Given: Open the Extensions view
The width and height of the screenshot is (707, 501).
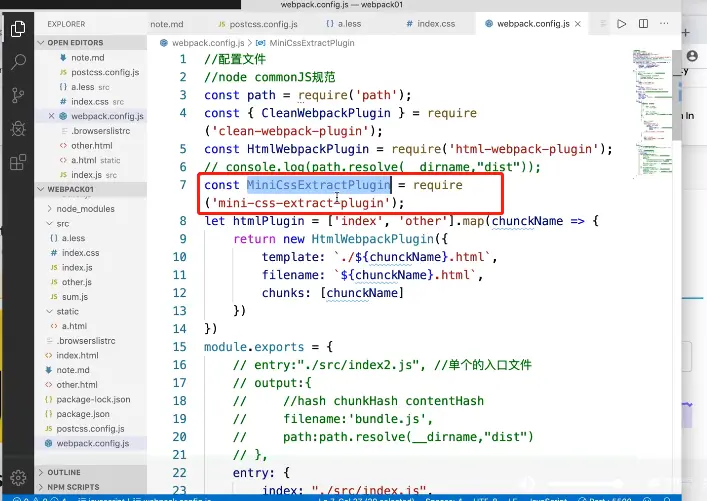Looking at the screenshot, I should pos(18,162).
